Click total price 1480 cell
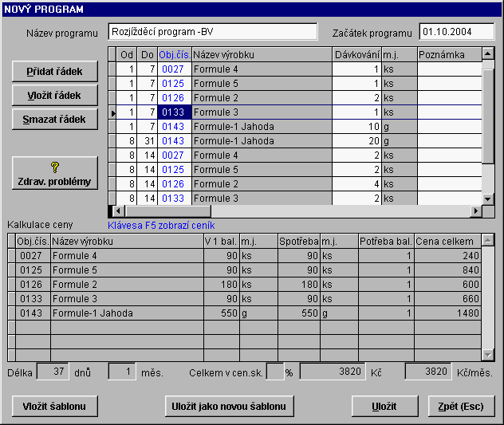 point(447,313)
